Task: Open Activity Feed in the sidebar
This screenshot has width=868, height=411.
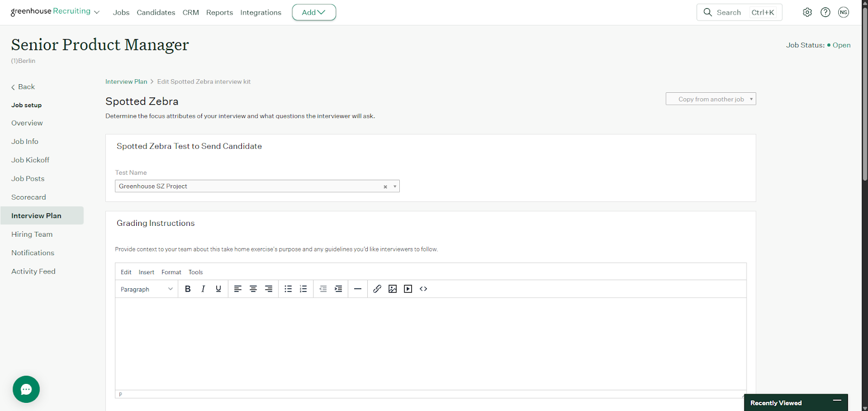Action: pyautogui.click(x=34, y=271)
